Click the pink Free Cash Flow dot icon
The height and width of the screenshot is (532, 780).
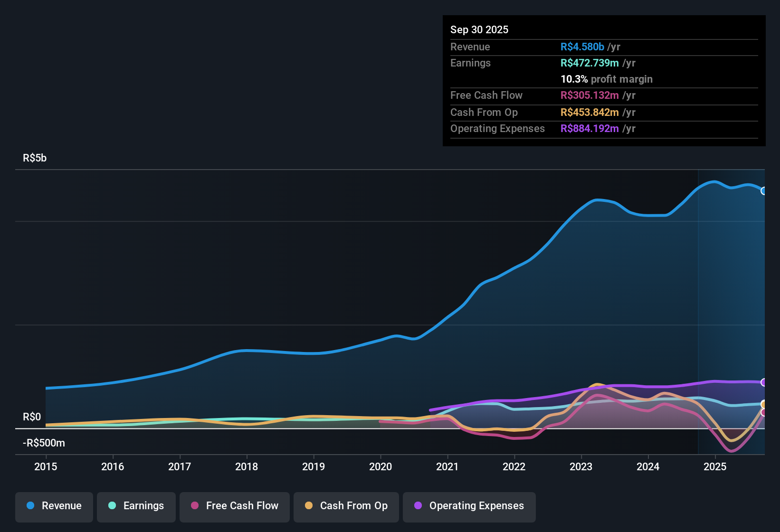click(x=194, y=506)
